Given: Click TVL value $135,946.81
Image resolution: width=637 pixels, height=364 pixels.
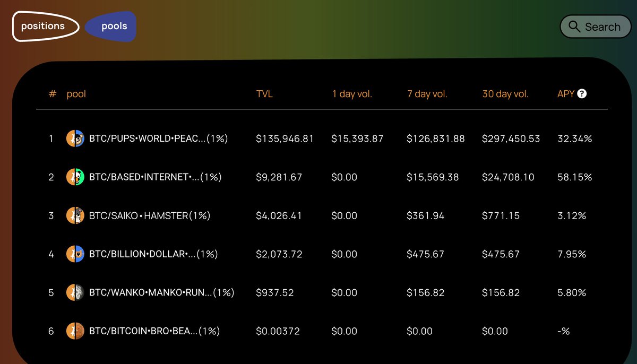Looking at the screenshot, I should tap(285, 138).
